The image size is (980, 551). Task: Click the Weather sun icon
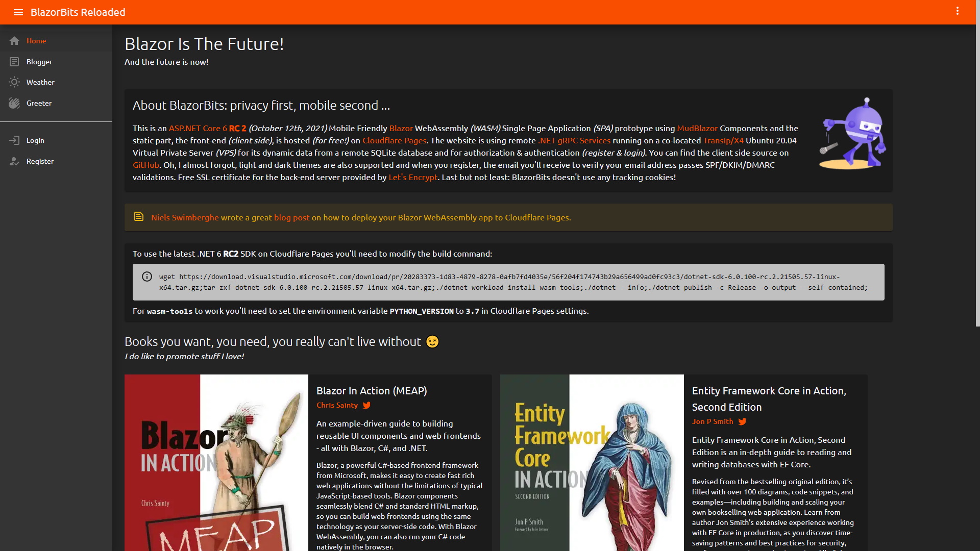tap(14, 82)
